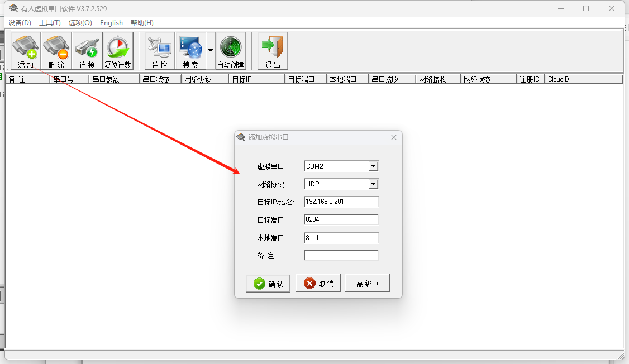Click the 网络接收 column header

pos(438,79)
